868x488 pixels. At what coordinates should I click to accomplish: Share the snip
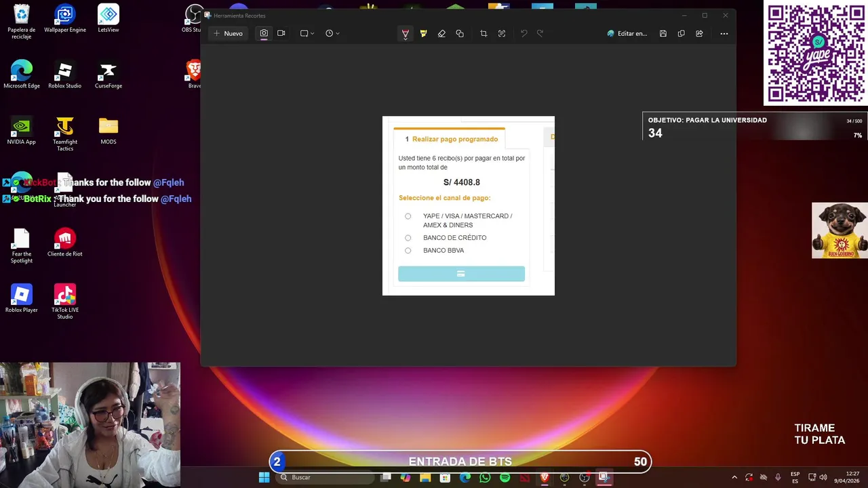point(699,34)
